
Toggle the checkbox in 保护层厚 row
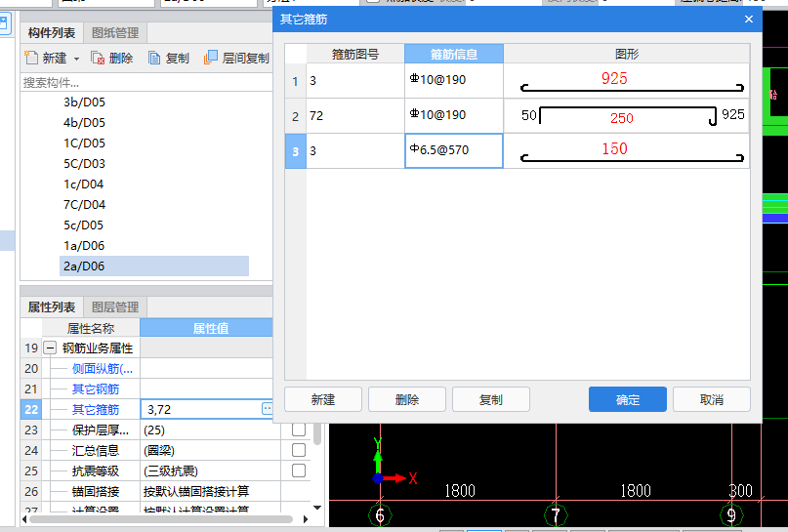(x=299, y=430)
